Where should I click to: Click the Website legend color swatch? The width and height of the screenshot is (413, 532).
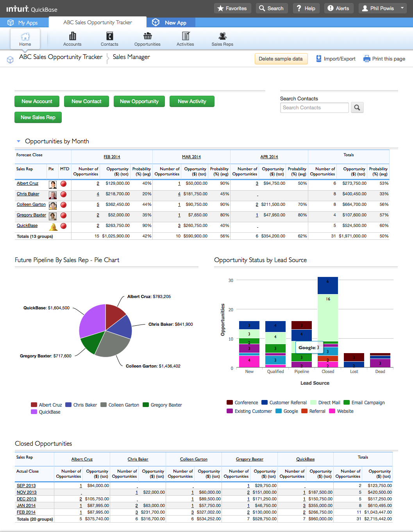pyautogui.click(x=332, y=411)
